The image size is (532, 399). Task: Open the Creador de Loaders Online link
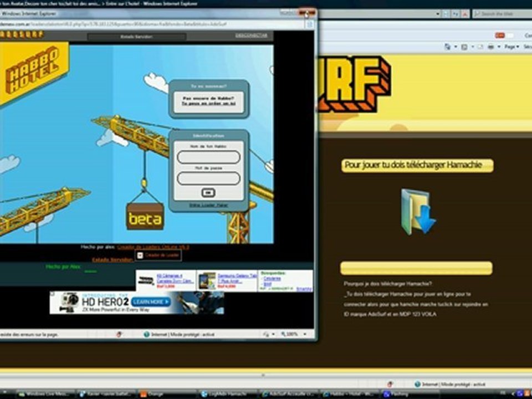[153, 247]
